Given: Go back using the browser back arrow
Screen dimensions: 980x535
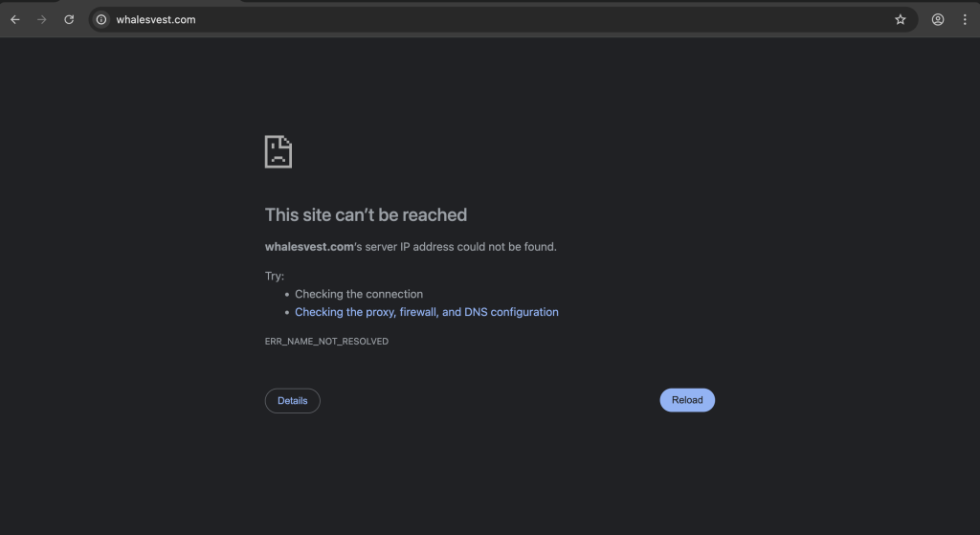Looking at the screenshot, I should pos(15,19).
